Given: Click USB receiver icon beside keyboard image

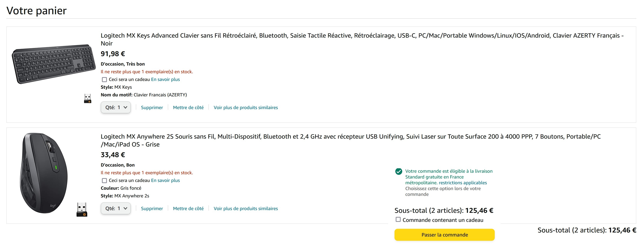Looking at the screenshot, I should (x=87, y=99).
